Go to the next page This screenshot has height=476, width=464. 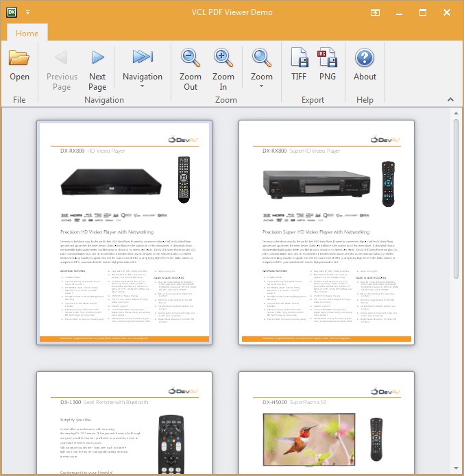[x=97, y=70]
